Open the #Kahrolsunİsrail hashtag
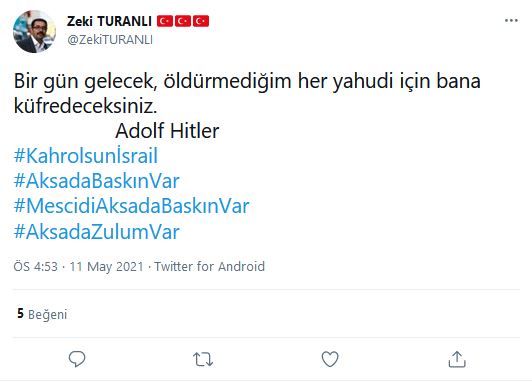 (86, 156)
